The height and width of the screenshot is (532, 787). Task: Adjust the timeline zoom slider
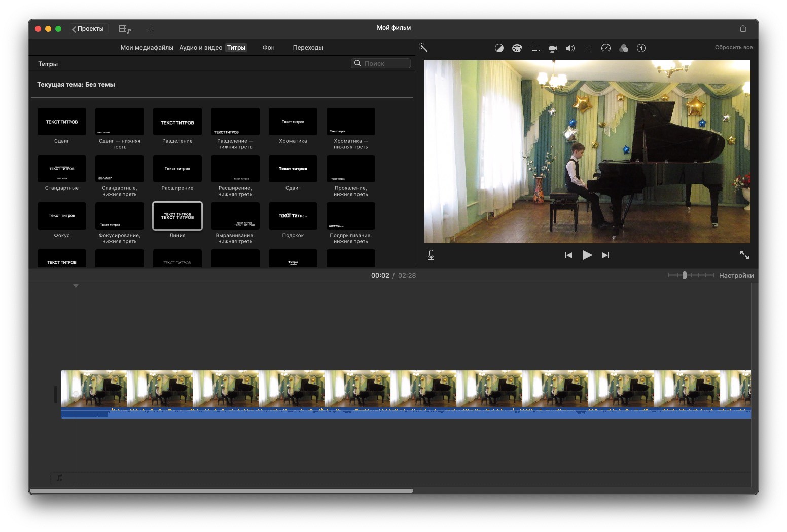(x=684, y=276)
